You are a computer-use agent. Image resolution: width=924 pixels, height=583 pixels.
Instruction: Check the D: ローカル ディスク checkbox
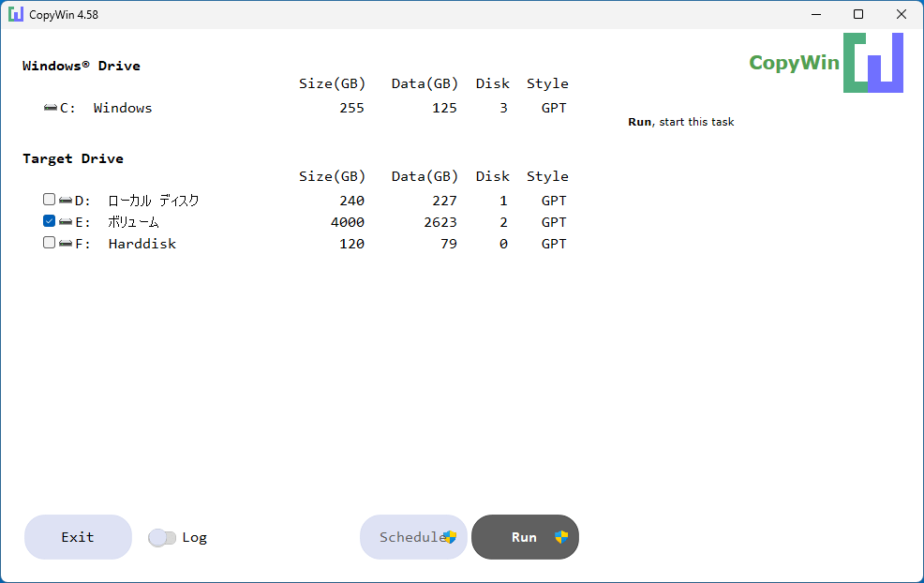tap(49, 200)
